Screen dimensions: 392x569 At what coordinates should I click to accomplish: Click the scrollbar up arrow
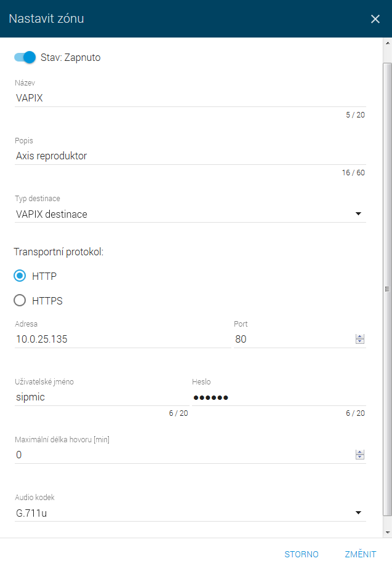(x=387, y=44)
